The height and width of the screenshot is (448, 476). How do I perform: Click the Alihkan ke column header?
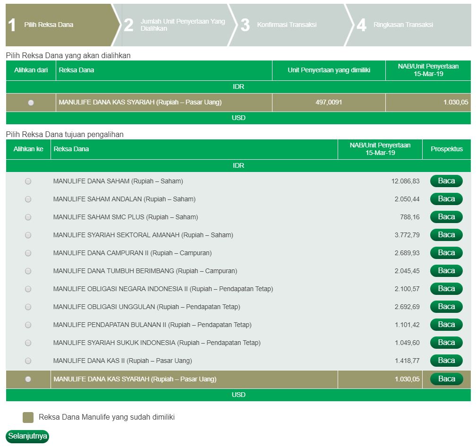28,149
